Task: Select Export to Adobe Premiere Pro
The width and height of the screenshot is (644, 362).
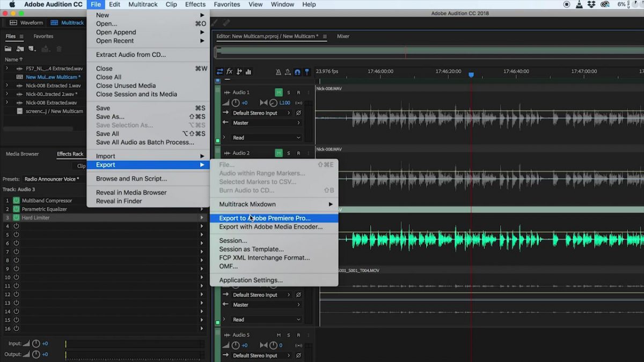Action: click(x=263, y=218)
